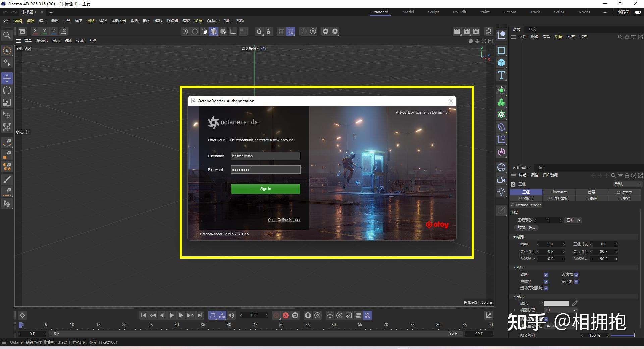Click the paint brush tool in left toolbar

pos(7,180)
